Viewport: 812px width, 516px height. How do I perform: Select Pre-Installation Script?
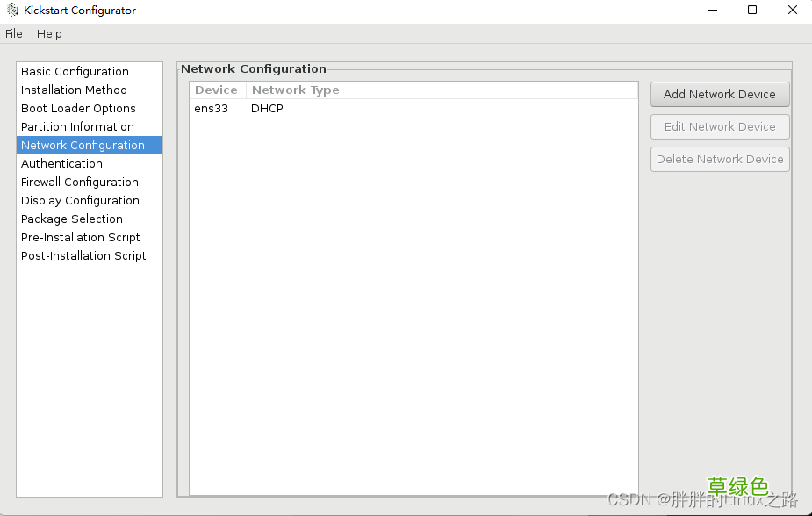point(80,237)
